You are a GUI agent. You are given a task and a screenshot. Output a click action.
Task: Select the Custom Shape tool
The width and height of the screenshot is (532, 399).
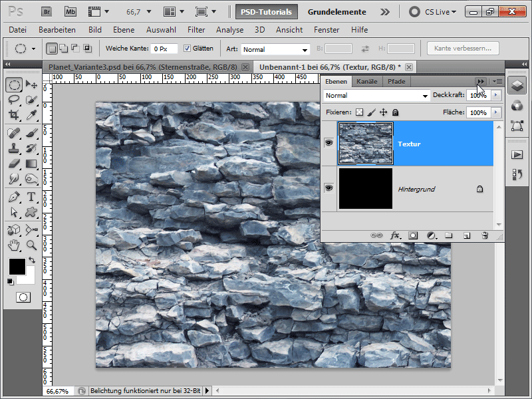[31, 212]
